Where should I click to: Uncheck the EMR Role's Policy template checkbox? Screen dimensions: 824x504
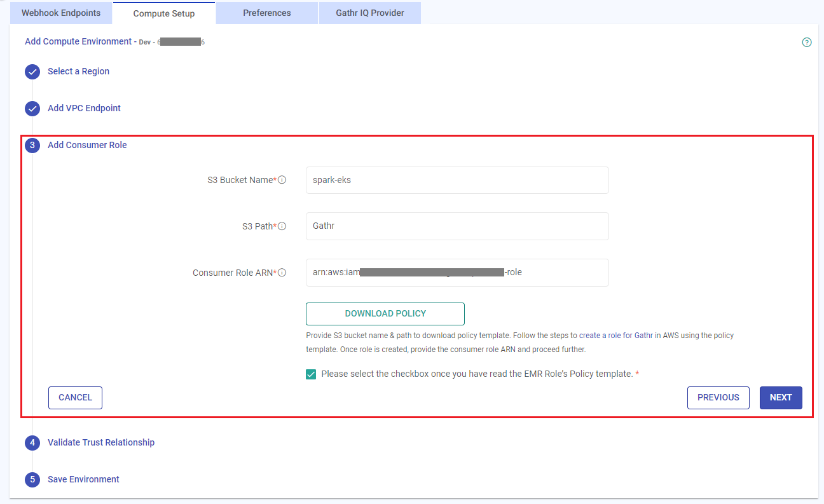(311, 374)
